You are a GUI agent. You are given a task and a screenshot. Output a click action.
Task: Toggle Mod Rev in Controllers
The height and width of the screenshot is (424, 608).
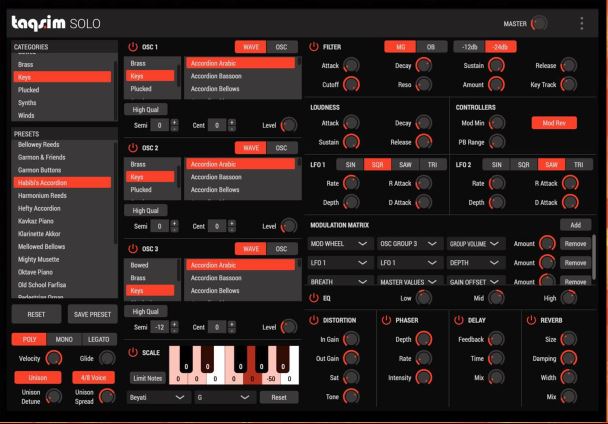point(554,123)
